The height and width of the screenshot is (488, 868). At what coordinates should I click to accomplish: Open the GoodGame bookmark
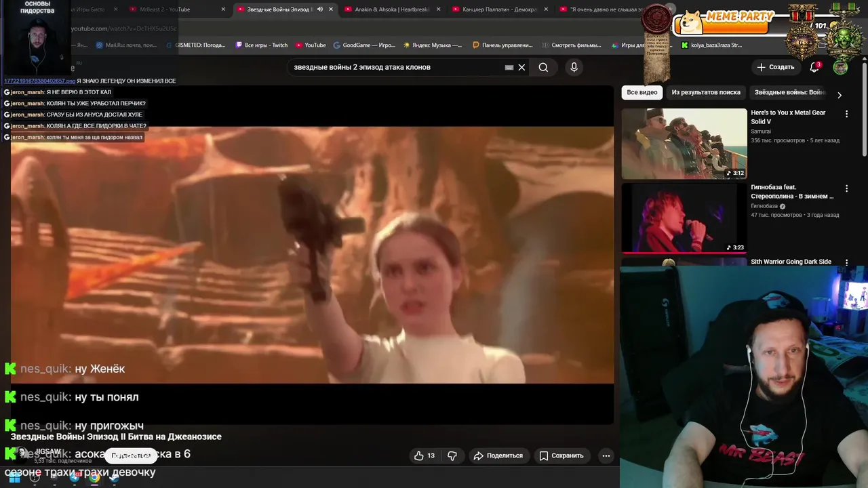pos(364,45)
